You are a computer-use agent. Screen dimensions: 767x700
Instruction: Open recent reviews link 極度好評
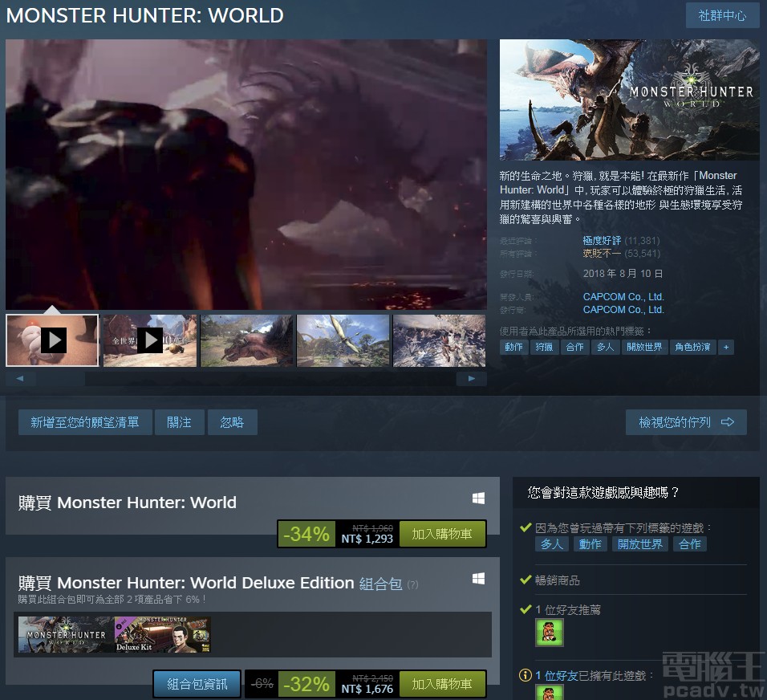(603, 240)
